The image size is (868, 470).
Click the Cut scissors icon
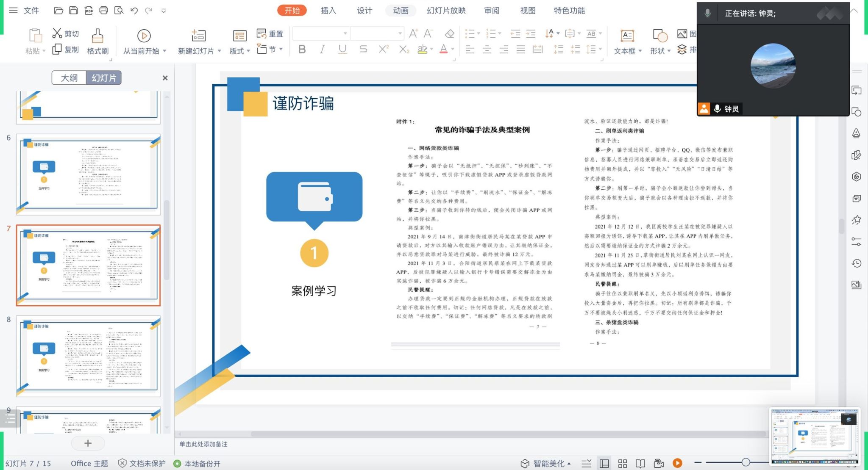(57, 33)
